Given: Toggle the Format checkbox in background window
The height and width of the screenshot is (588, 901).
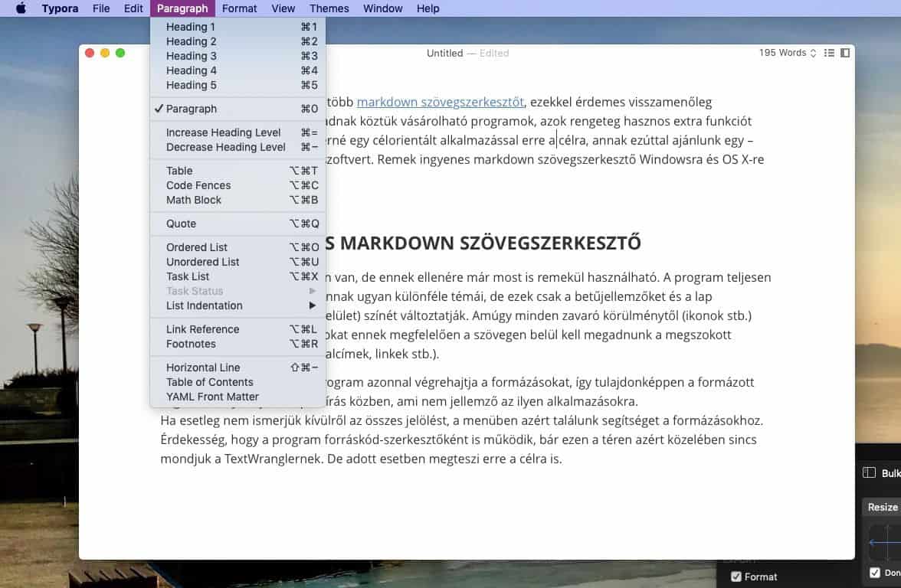Looking at the screenshot, I should pos(736,577).
